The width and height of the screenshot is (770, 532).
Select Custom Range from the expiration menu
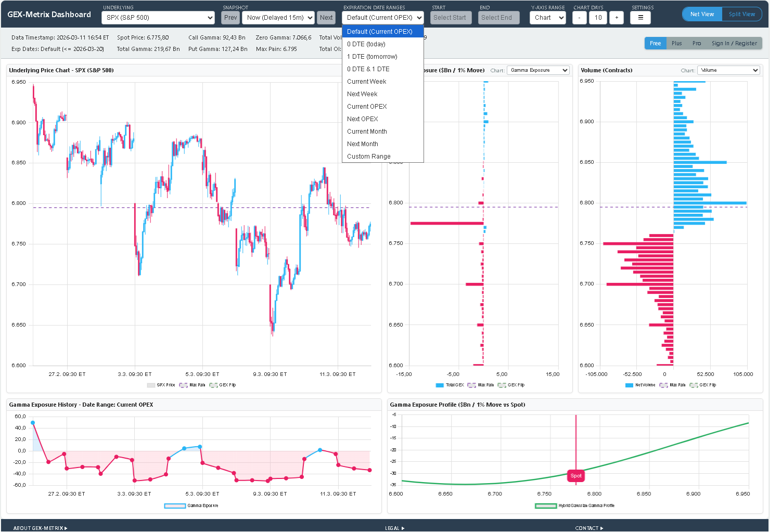pyautogui.click(x=368, y=156)
